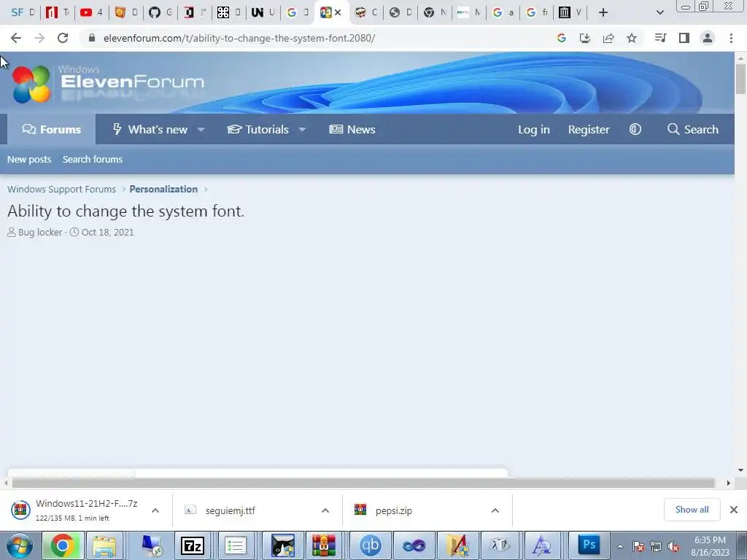
Task: Open the News nav item
Action: tap(352, 129)
